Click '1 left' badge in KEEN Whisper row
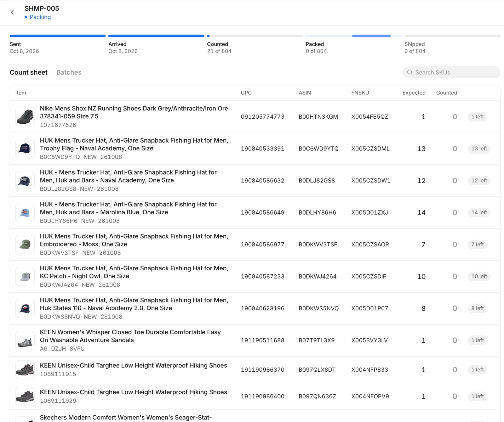504x422 pixels. click(478, 340)
